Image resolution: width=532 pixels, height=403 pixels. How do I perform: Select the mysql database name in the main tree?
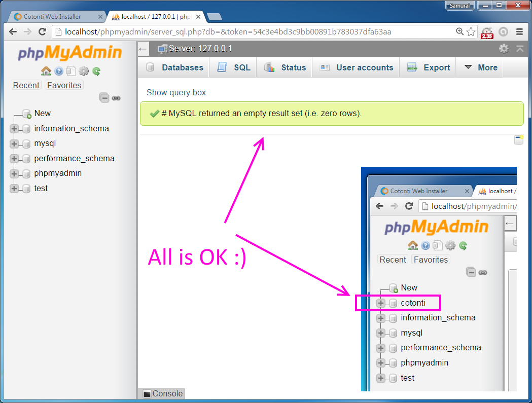tap(45, 143)
